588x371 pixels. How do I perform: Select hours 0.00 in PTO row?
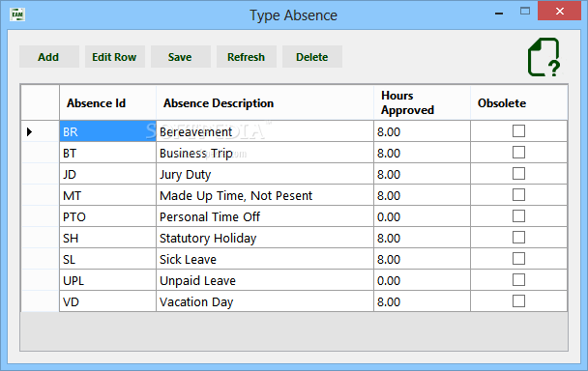pyautogui.click(x=422, y=216)
